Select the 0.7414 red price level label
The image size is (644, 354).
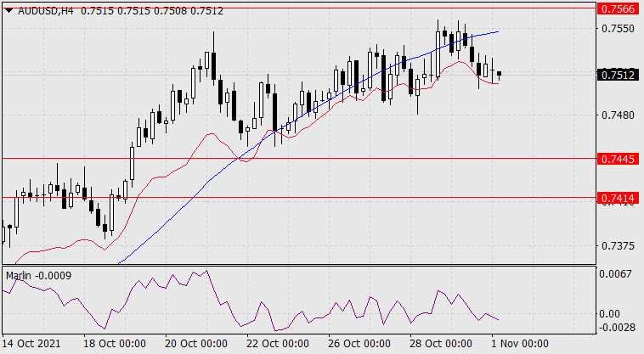tap(618, 198)
